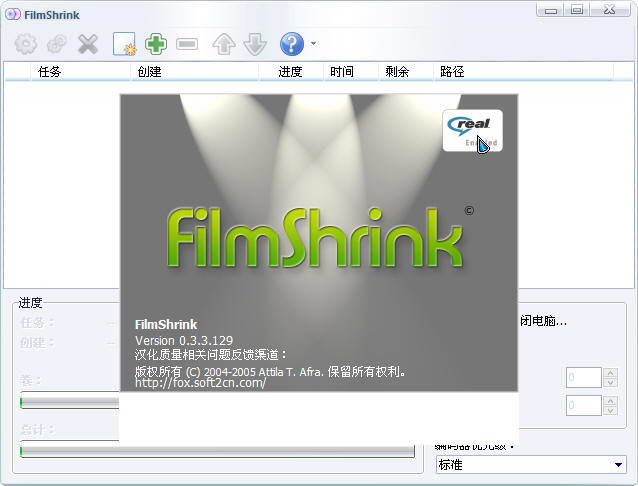Increase the lower spinner value
Viewport: 638px width, 486px height.
click(x=610, y=401)
